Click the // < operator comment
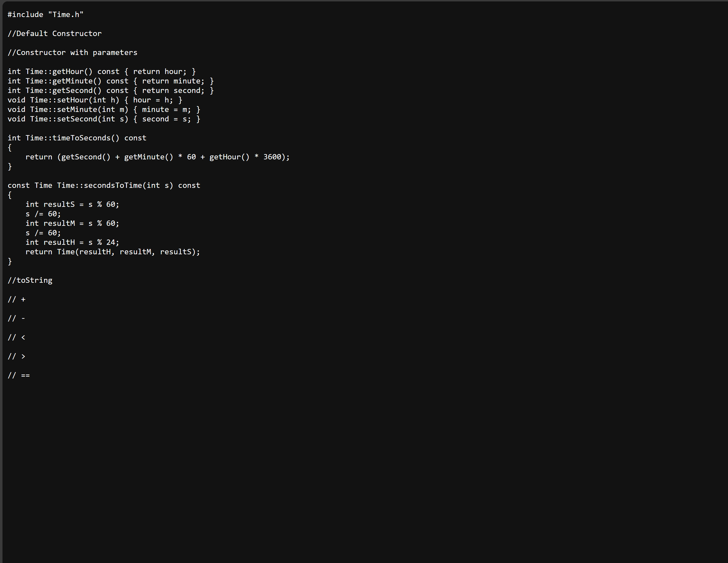Image resolution: width=728 pixels, height=563 pixels. click(x=17, y=337)
